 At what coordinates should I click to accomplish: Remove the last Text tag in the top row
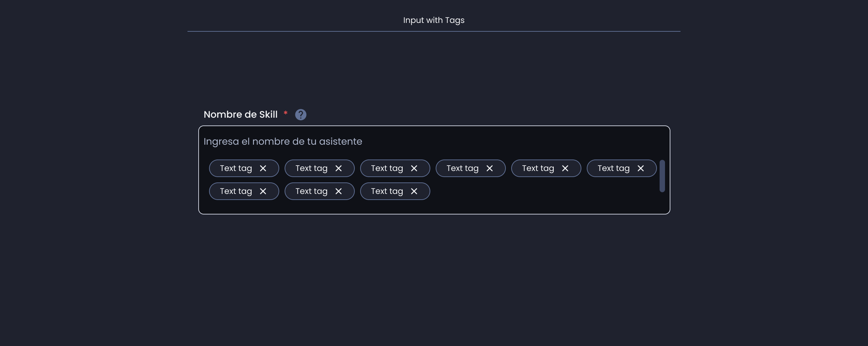[641, 168]
